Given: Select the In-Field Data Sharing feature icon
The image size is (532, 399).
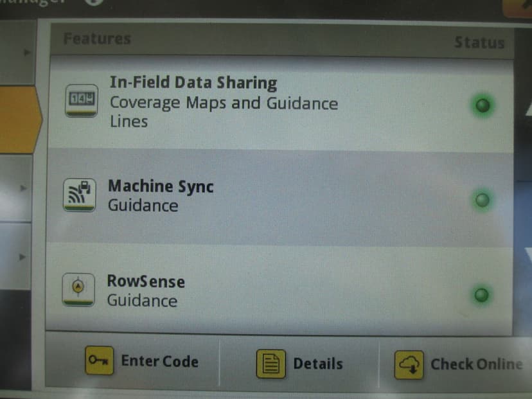Looking at the screenshot, I should tap(82, 100).
